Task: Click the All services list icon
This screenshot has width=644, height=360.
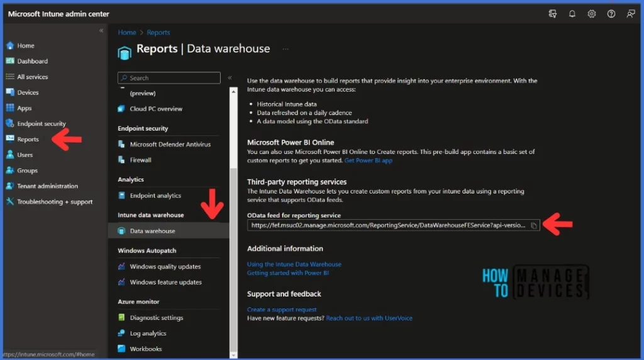Action: pos(10,77)
